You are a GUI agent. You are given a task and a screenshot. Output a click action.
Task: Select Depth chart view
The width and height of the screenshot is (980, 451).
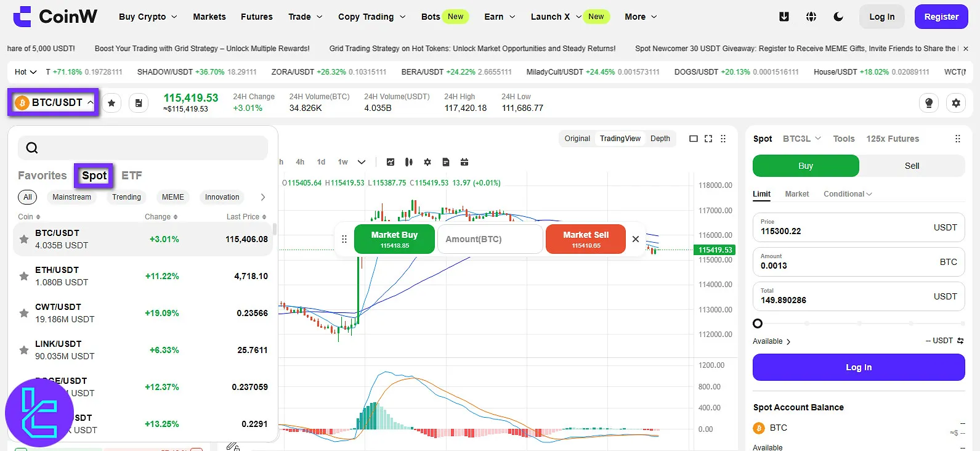tap(660, 139)
